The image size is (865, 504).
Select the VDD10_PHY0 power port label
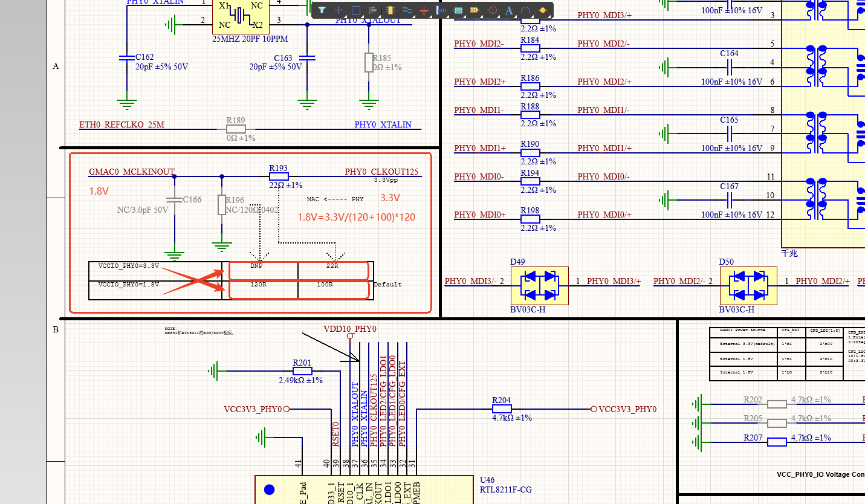pyautogui.click(x=350, y=329)
